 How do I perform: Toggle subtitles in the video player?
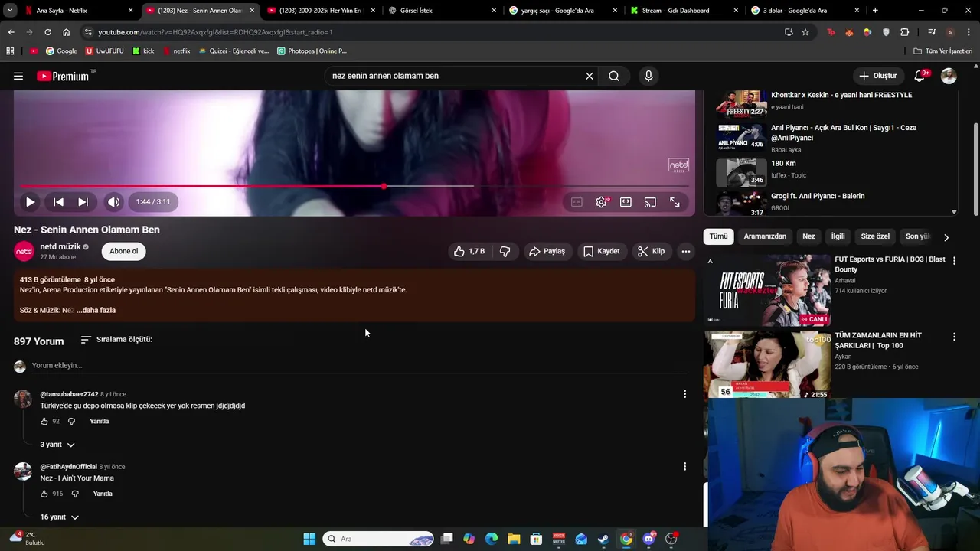(x=577, y=202)
